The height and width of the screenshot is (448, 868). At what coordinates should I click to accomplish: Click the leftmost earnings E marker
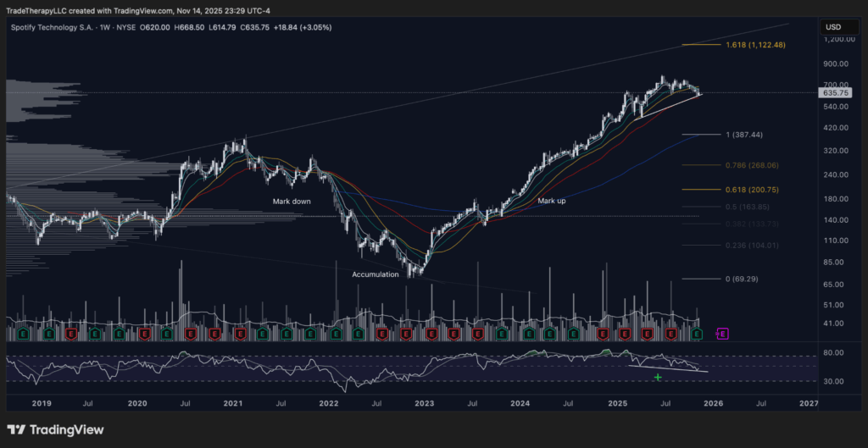[x=11, y=335]
